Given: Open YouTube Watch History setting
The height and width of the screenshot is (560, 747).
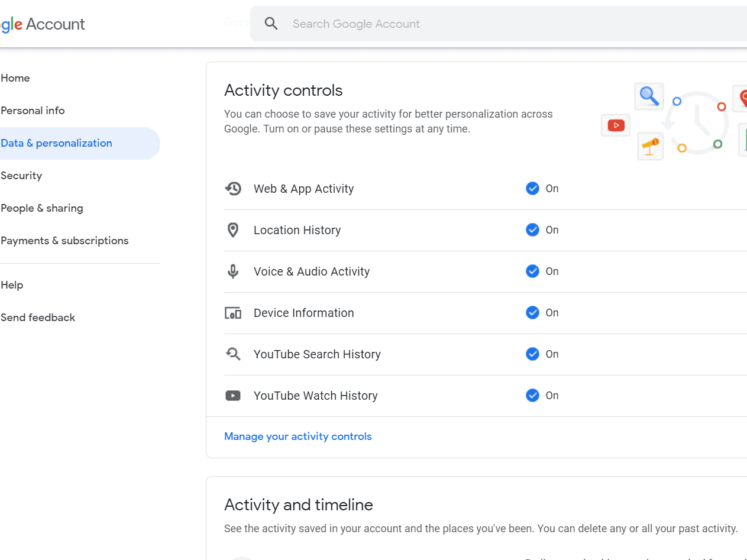Looking at the screenshot, I should click(x=486, y=396).
